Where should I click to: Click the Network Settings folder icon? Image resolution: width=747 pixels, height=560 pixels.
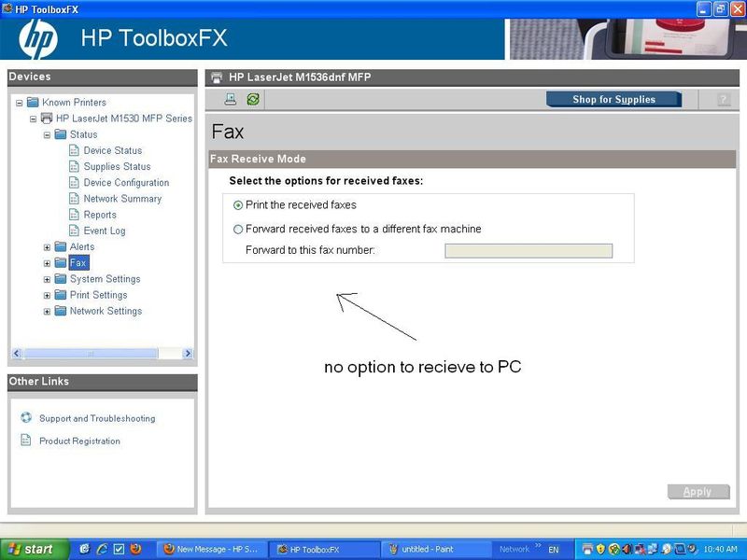pyautogui.click(x=61, y=311)
